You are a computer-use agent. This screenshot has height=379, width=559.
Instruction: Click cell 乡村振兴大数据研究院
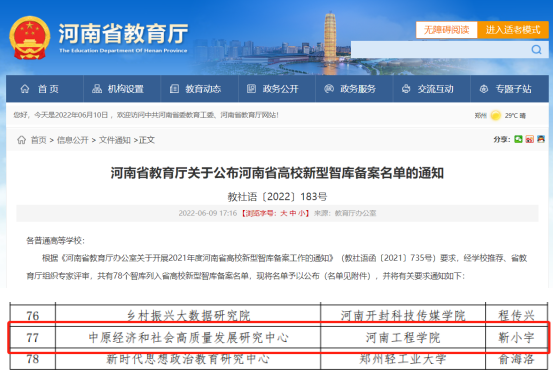tap(189, 316)
